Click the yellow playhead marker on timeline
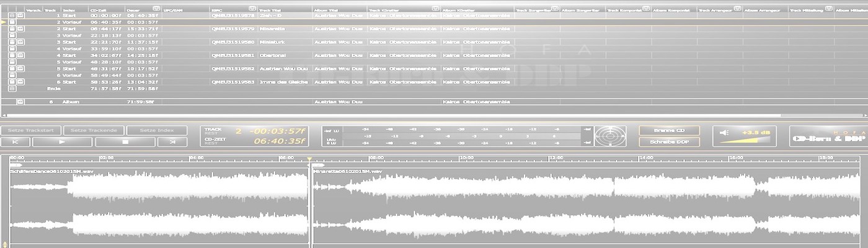The width and height of the screenshot is (868, 248). point(310,160)
